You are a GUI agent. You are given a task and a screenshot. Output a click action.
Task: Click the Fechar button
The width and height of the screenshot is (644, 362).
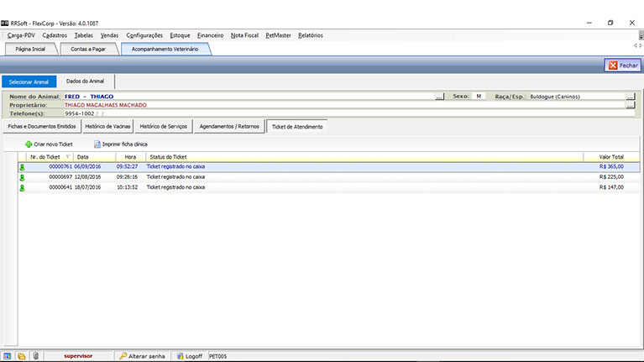click(623, 65)
